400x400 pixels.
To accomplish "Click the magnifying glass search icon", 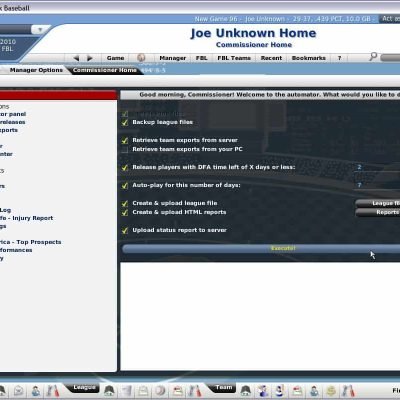I will click(373, 57).
